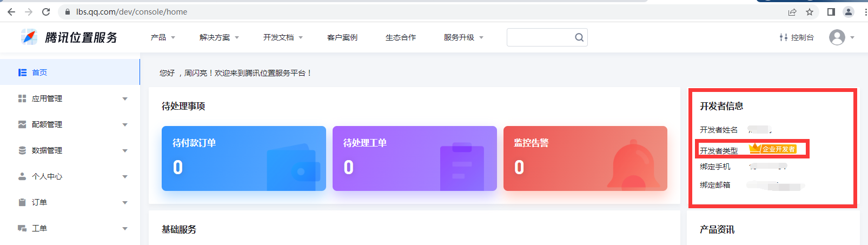Click the welcome greeting text

pyautogui.click(x=236, y=73)
